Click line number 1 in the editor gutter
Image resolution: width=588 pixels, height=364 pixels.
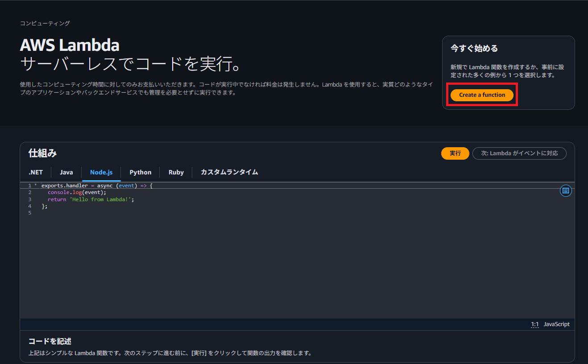[x=29, y=185]
